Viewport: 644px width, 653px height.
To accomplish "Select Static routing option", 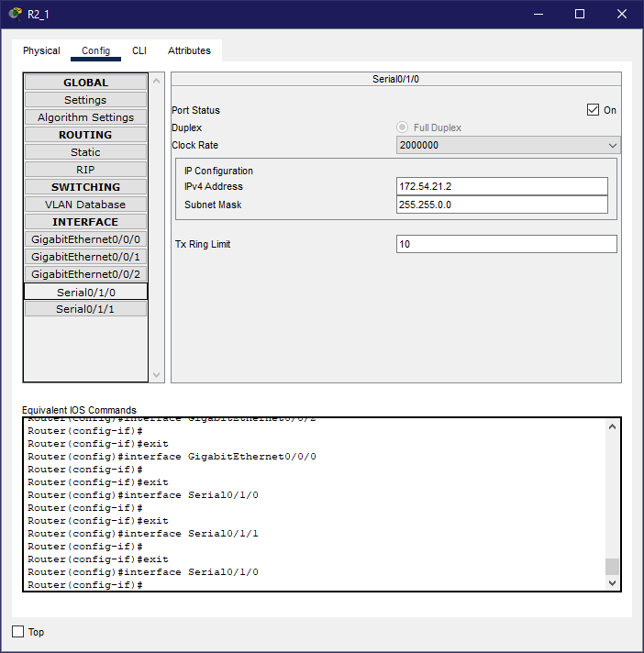I will pos(85,152).
